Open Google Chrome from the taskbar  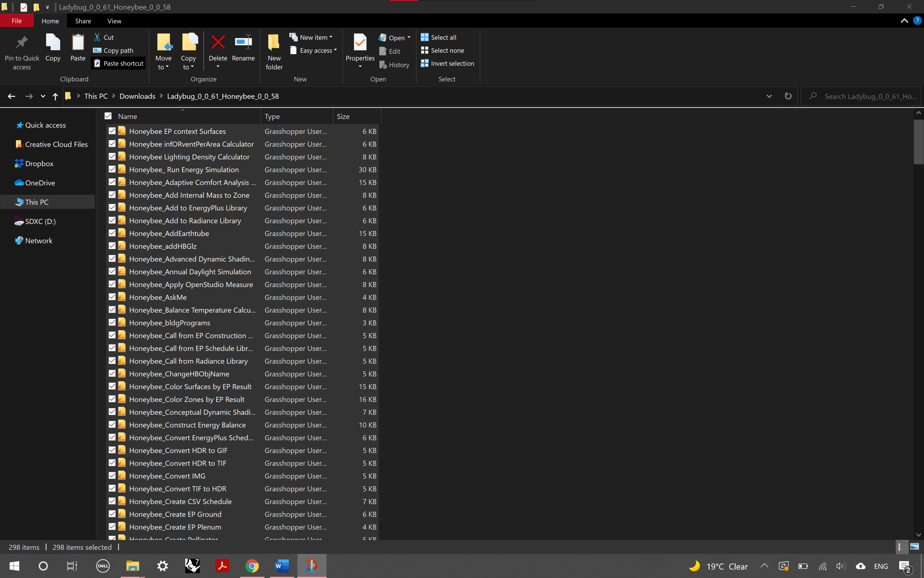click(252, 566)
